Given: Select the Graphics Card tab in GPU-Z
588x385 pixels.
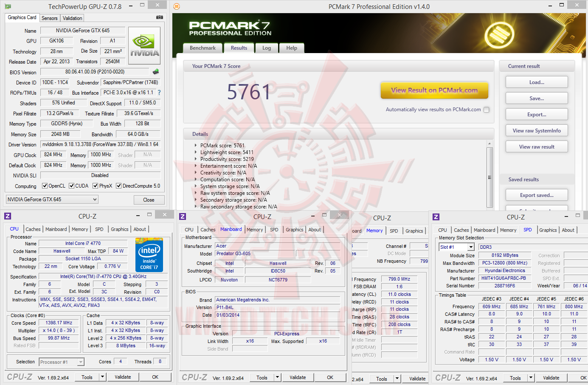Looking at the screenshot, I should pyautogui.click(x=22, y=17).
